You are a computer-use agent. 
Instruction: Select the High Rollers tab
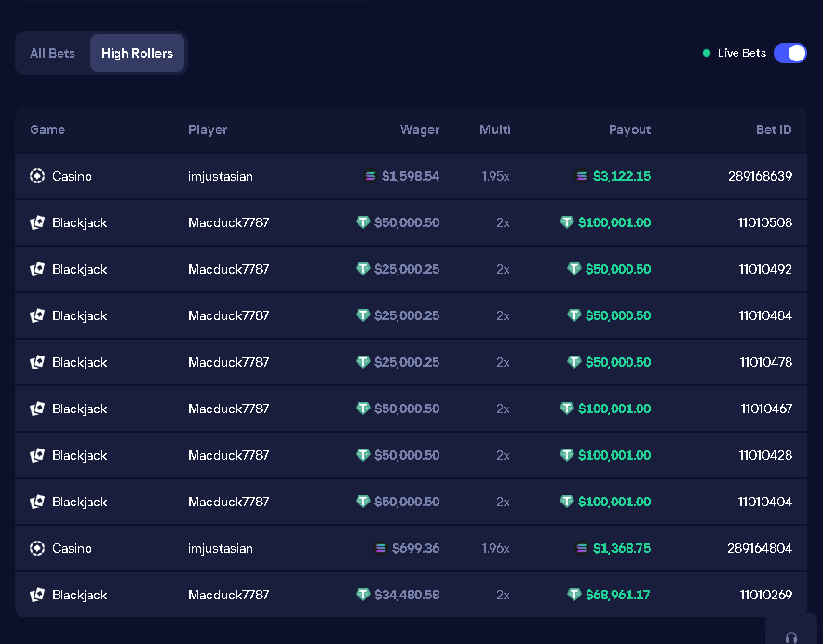click(x=137, y=53)
